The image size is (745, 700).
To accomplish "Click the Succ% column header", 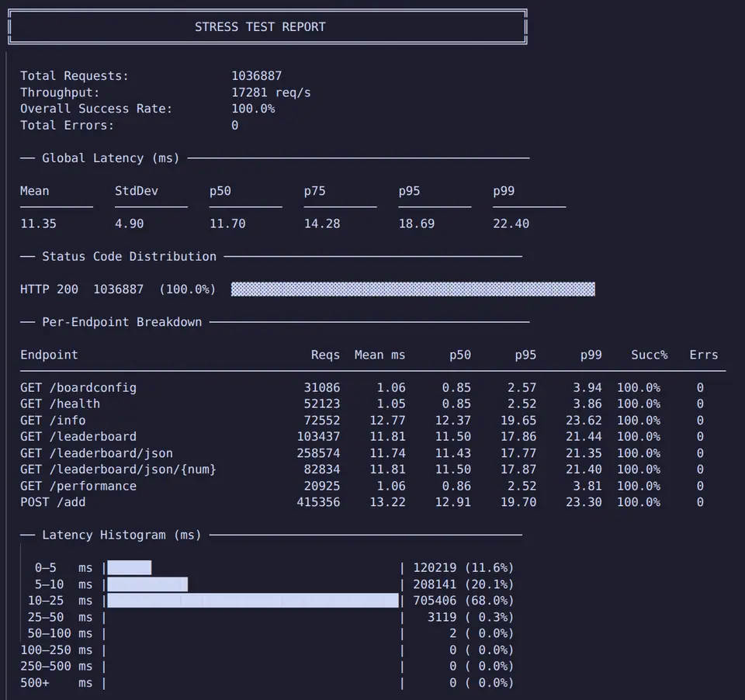I will [x=649, y=355].
